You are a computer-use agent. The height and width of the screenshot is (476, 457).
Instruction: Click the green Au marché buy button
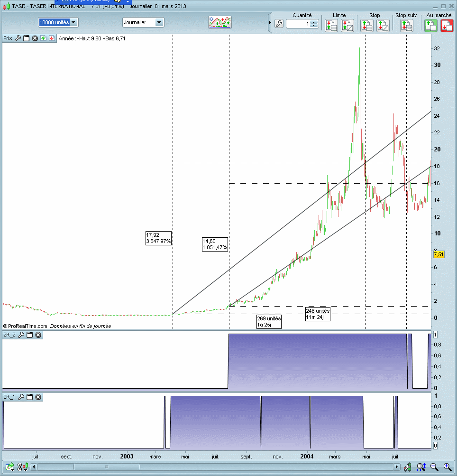[431, 26]
